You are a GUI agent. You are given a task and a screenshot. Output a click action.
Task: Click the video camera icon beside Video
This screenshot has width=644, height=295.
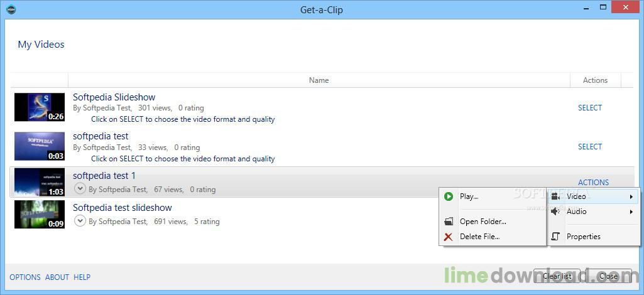[555, 196]
